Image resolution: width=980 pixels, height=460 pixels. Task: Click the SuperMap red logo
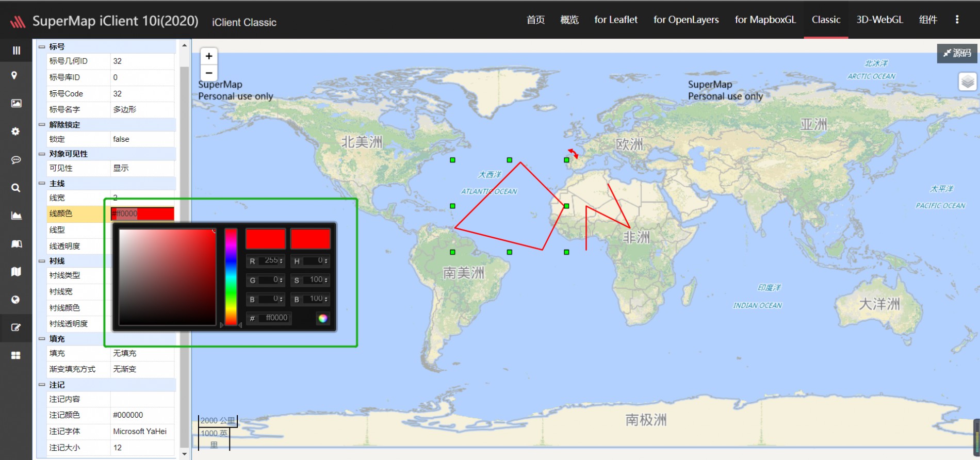click(x=18, y=22)
